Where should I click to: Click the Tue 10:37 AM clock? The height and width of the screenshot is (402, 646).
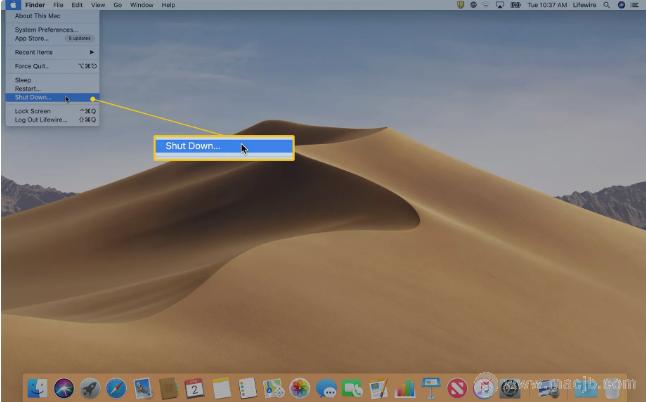(547, 5)
